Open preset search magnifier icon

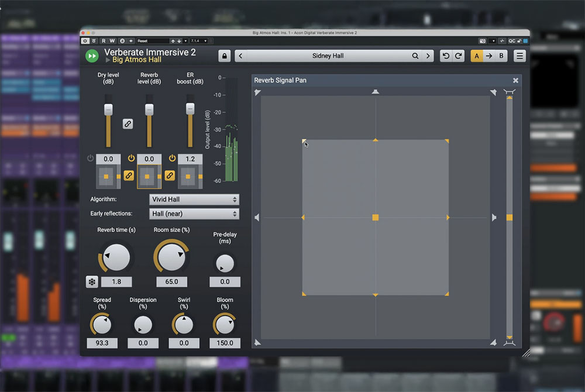tap(415, 56)
